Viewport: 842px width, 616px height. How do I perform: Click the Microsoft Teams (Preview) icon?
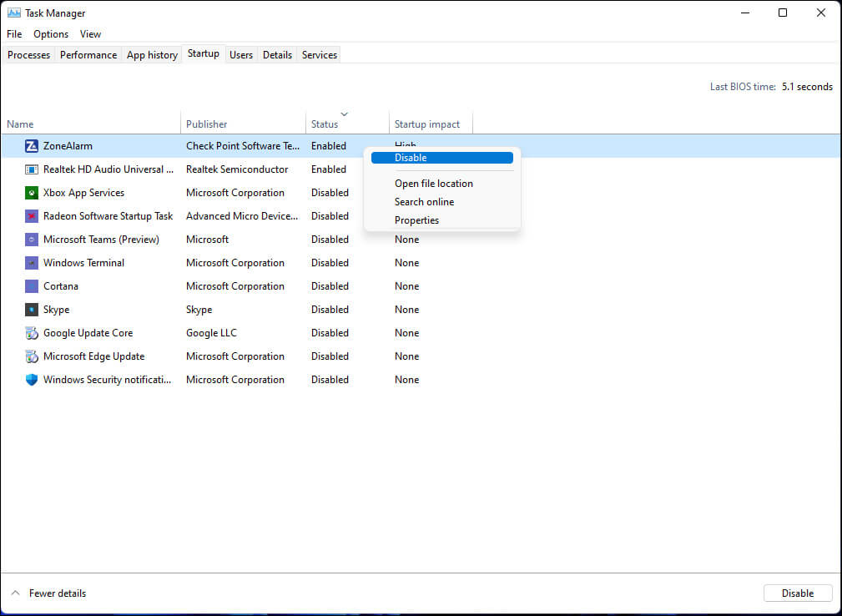32,240
